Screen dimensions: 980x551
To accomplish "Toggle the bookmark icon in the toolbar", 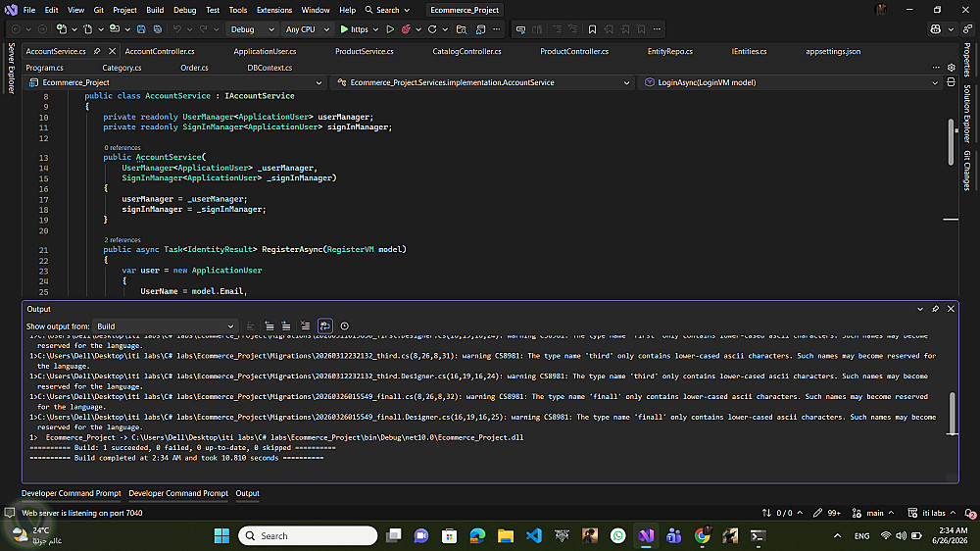I will [592, 29].
